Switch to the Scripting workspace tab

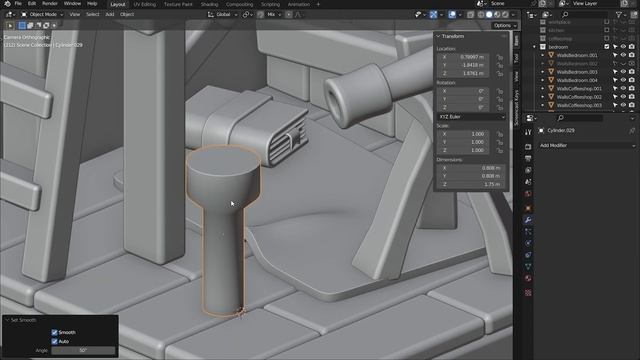tap(271, 4)
